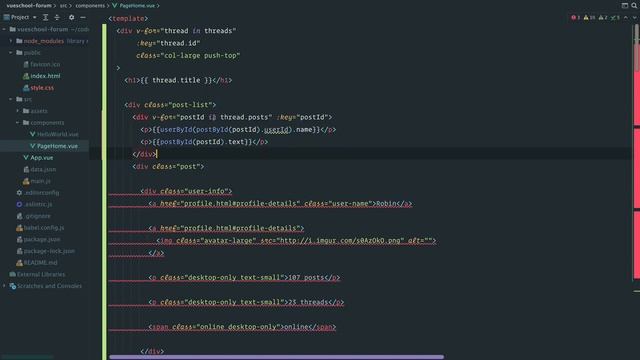Click the yellow warning count indicator
Screen dimensions: 640x360
click(x=589, y=18)
